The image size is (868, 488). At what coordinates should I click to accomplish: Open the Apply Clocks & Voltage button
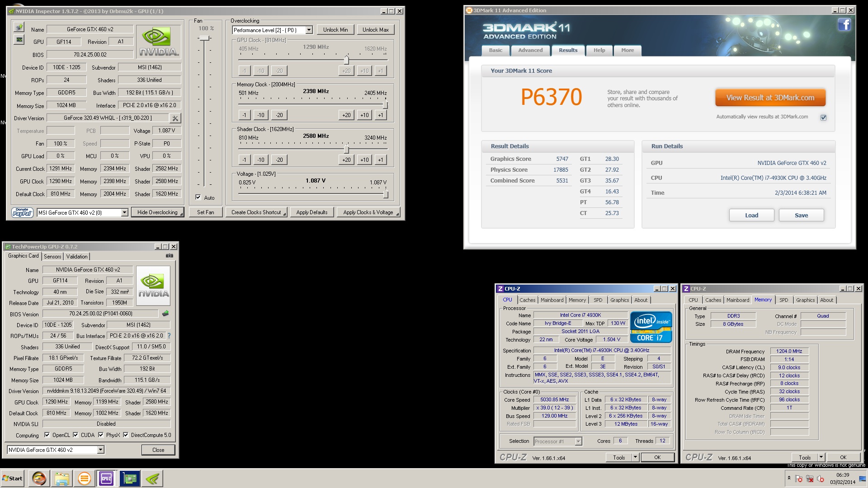(x=368, y=212)
